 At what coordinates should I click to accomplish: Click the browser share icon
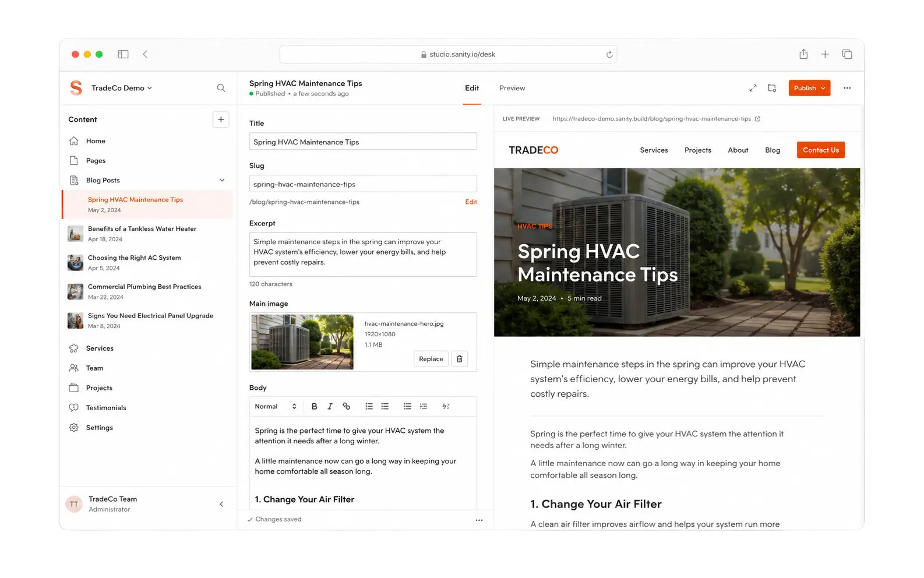[x=803, y=54]
